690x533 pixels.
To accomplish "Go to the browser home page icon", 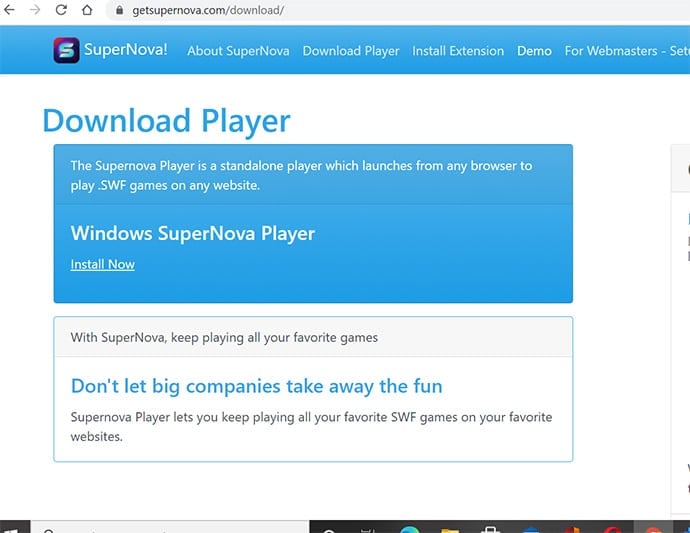I will click(87, 10).
